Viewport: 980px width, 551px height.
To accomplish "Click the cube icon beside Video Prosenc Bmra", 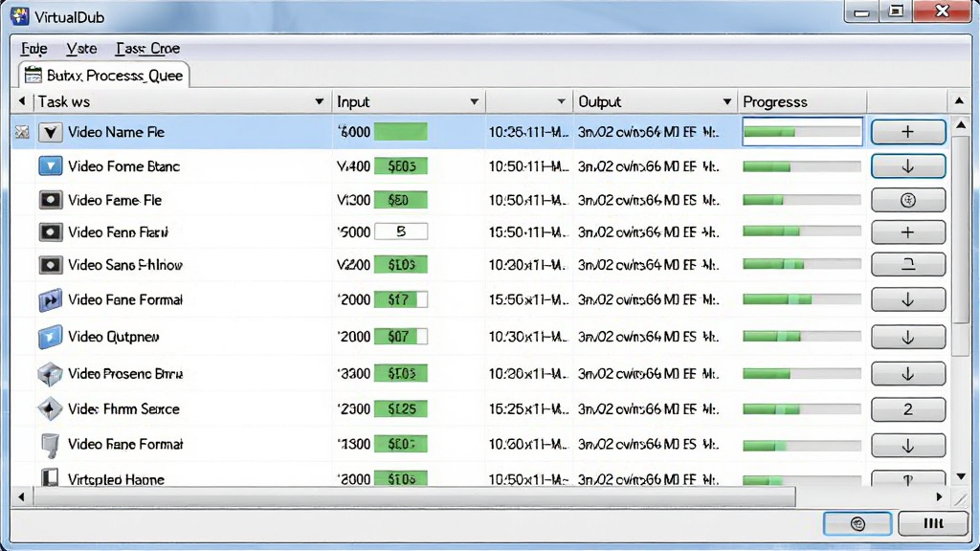I will [x=50, y=374].
